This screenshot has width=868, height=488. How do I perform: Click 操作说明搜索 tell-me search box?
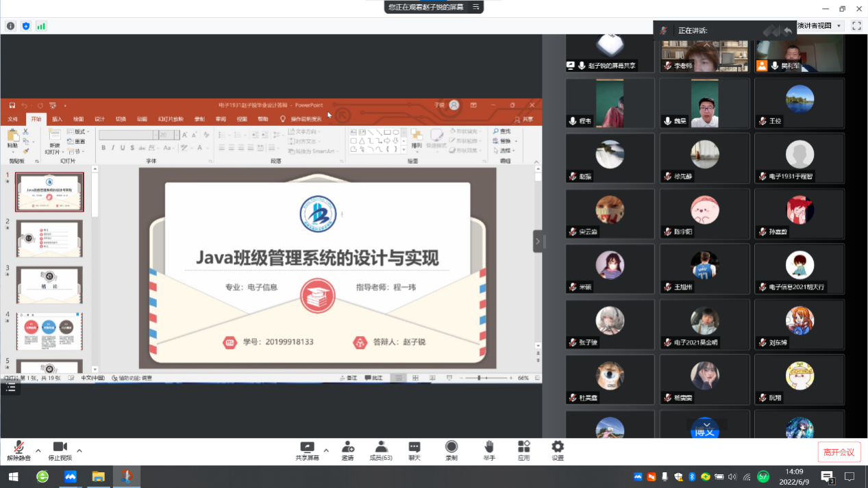click(x=301, y=119)
